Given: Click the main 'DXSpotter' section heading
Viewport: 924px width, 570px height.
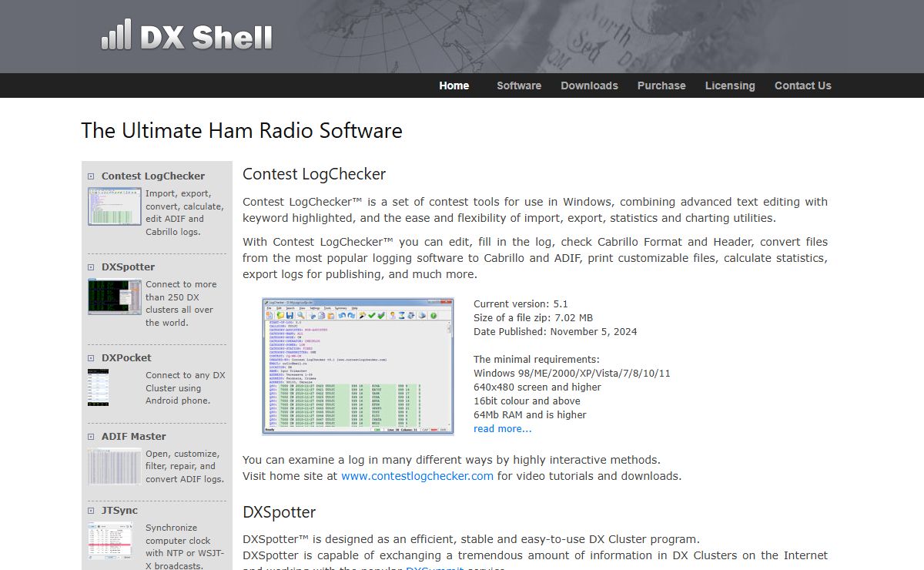Looking at the screenshot, I should [280, 512].
